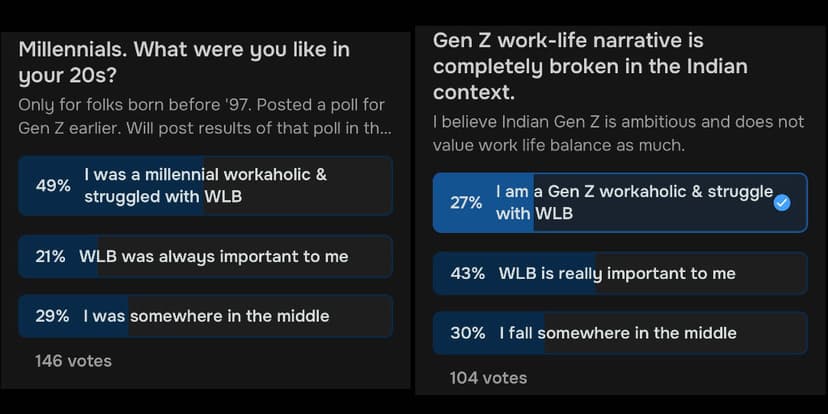Click the 29% result label
The width and height of the screenshot is (828, 414).
[x=52, y=316]
